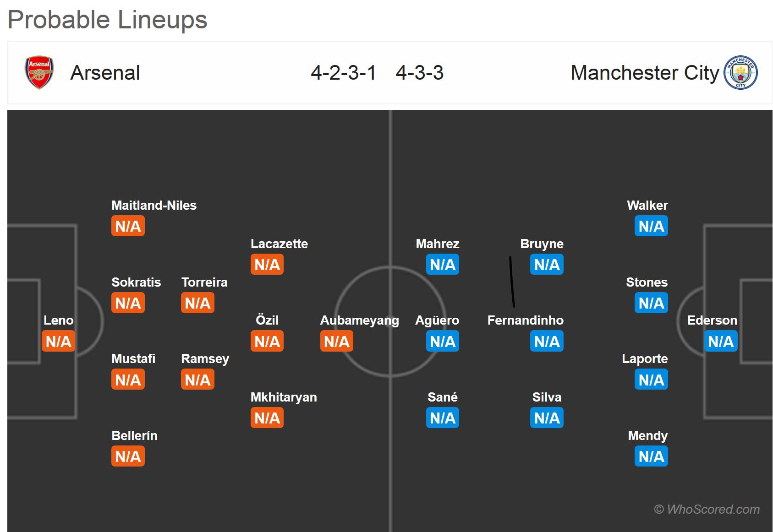
Task: Select Aubameyang's N/A rating badge
Action: [336, 342]
